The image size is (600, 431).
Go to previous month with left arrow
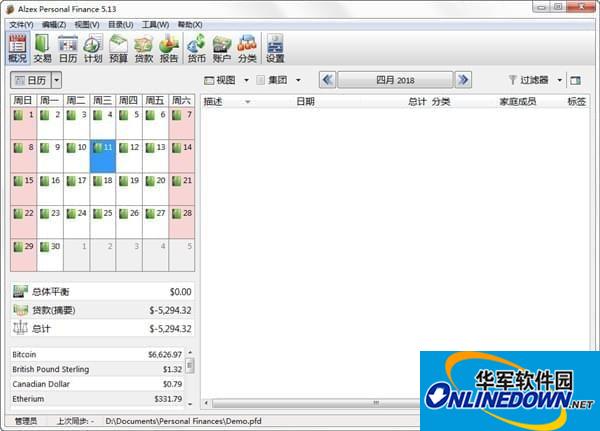point(327,80)
